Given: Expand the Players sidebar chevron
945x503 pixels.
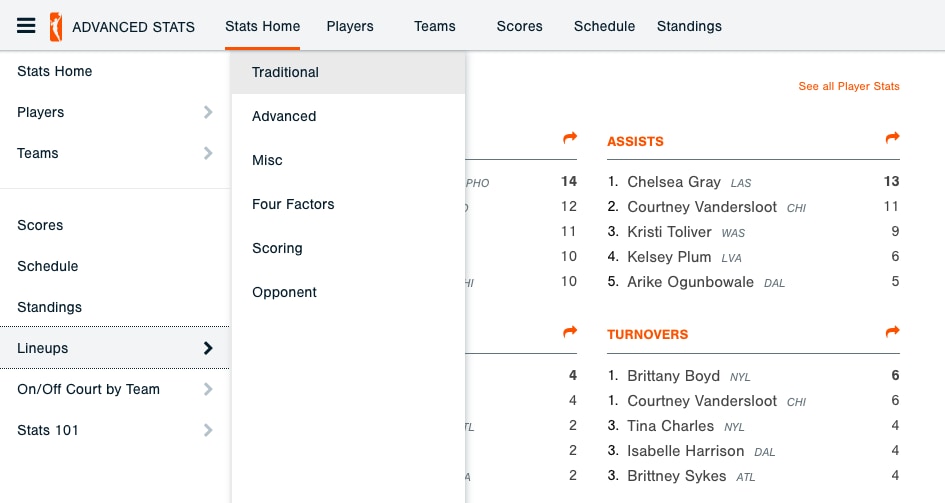Looking at the screenshot, I should (208, 112).
